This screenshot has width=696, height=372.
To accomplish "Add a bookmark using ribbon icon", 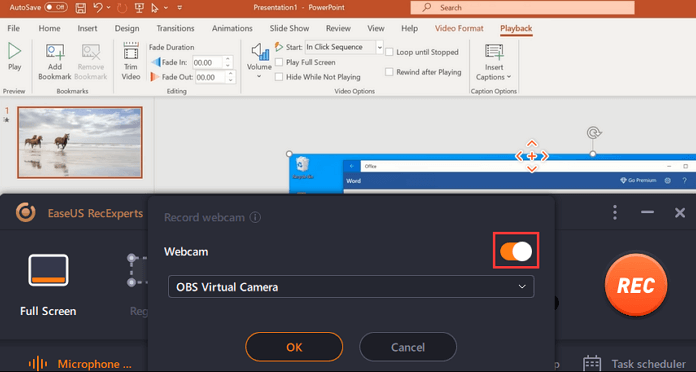I will (55, 52).
